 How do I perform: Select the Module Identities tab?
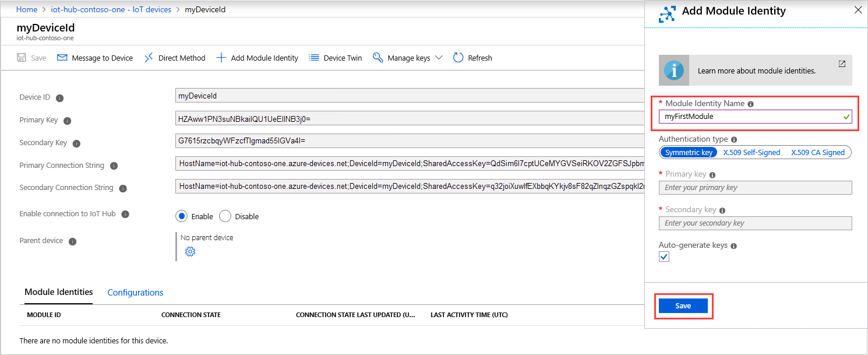pyautogui.click(x=58, y=292)
